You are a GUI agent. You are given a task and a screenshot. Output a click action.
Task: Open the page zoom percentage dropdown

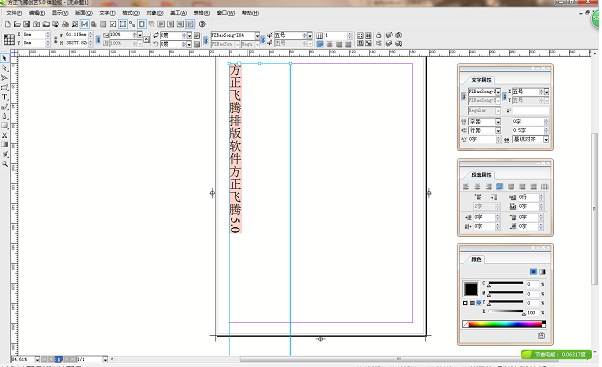pyautogui.click(x=37, y=359)
